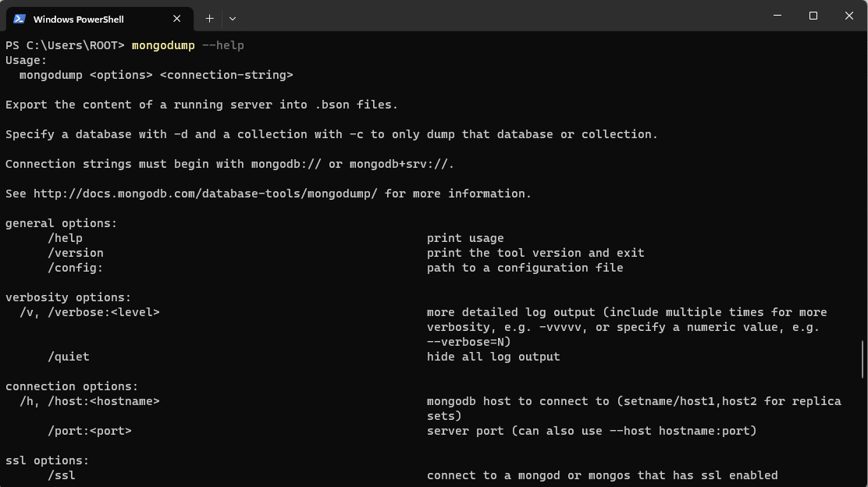Screen dimensions: 868x487
Task: Click the /config: option text
Action: point(76,268)
